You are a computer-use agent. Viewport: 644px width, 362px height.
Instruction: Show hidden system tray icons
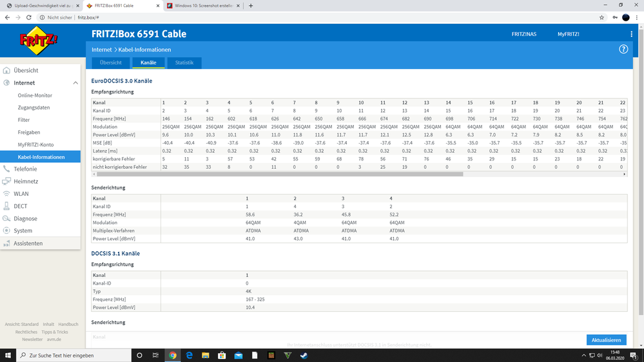(583, 356)
